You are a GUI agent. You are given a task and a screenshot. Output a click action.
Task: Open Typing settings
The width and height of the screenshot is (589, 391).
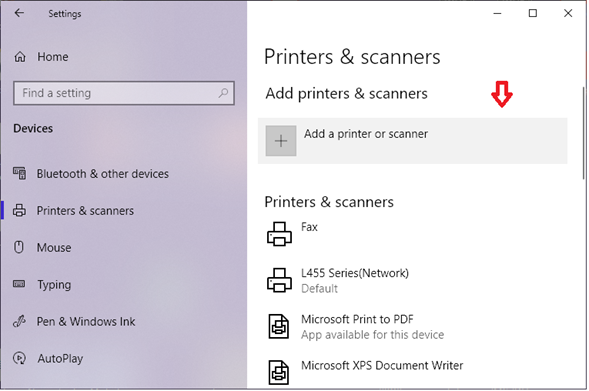pyautogui.click(x=54, y=285)
